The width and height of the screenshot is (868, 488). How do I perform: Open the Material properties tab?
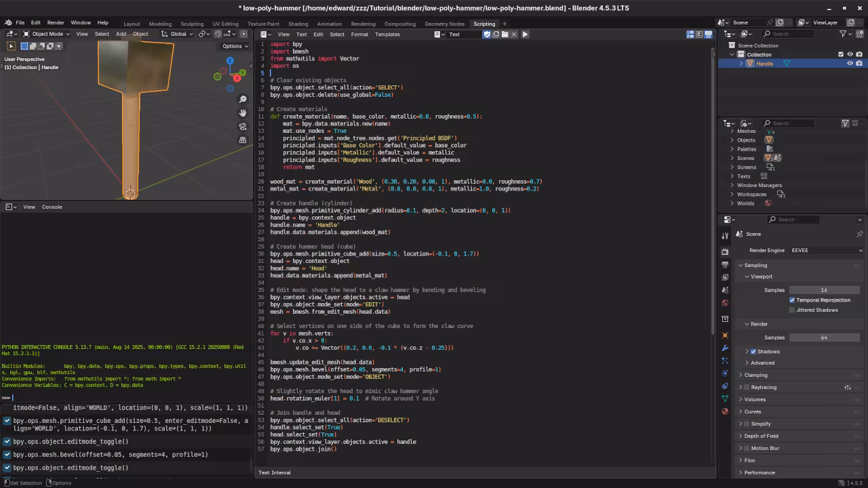[725, 411]
